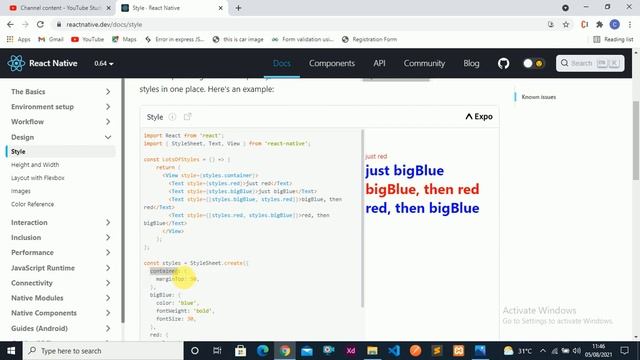640x360 pixels.
Task: Expand Connectivity sidebar section
Action: coord(61,283)
